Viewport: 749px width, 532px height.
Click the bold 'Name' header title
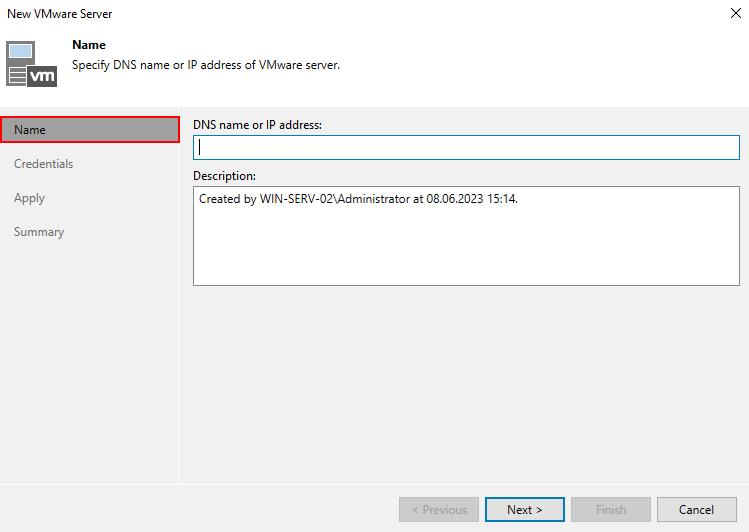[89, 45]
